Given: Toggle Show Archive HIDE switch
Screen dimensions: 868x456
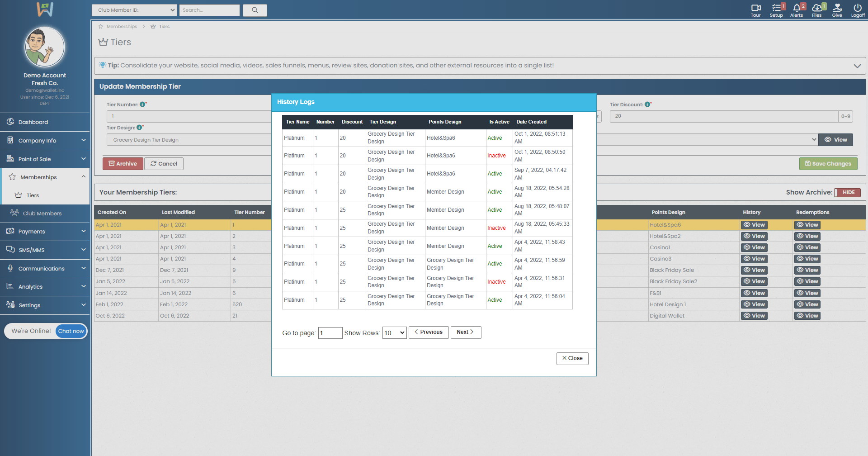Looking at the screenshot, I should tap(847, 193).
